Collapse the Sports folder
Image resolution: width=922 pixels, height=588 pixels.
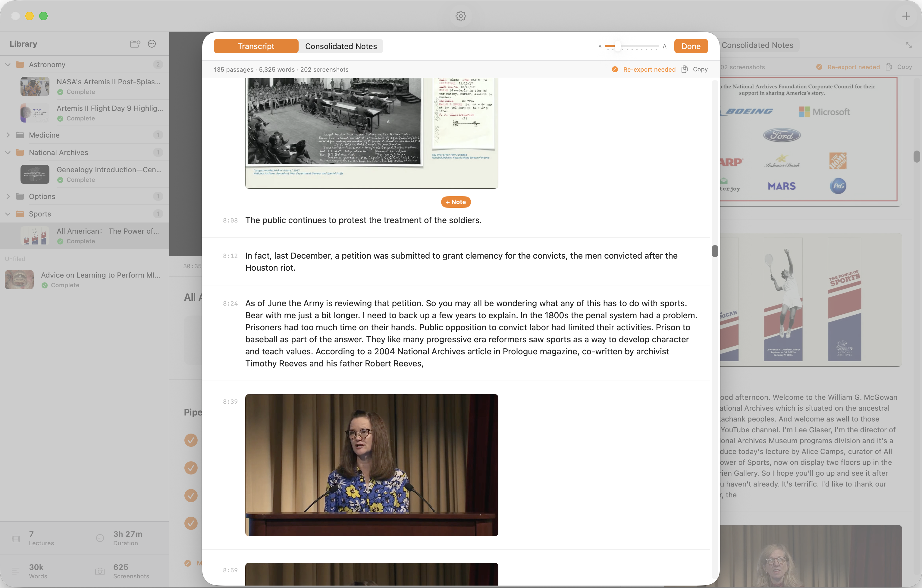[x=8, y=214]
